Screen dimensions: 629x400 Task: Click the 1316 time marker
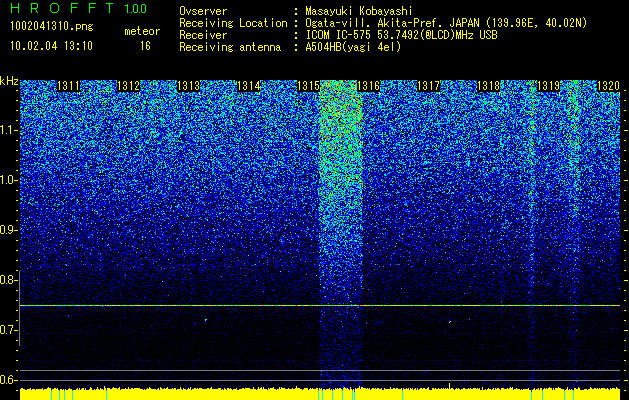point(368,86)
